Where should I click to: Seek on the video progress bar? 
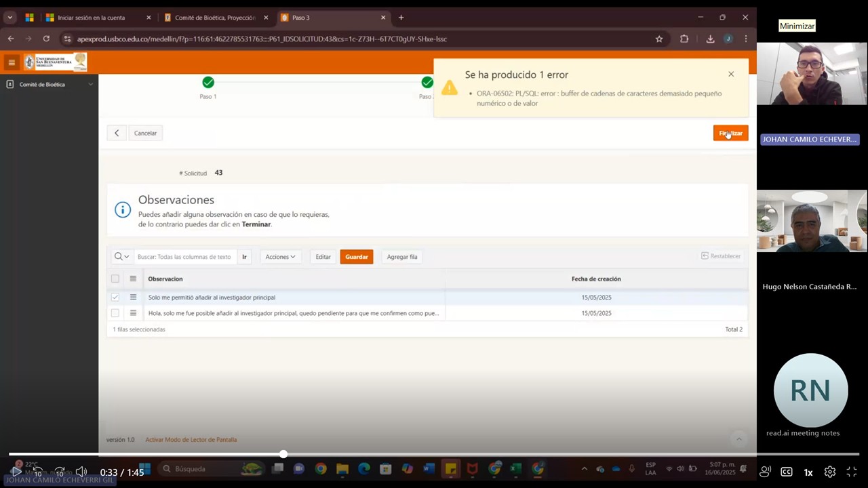(x=434, y=454)
